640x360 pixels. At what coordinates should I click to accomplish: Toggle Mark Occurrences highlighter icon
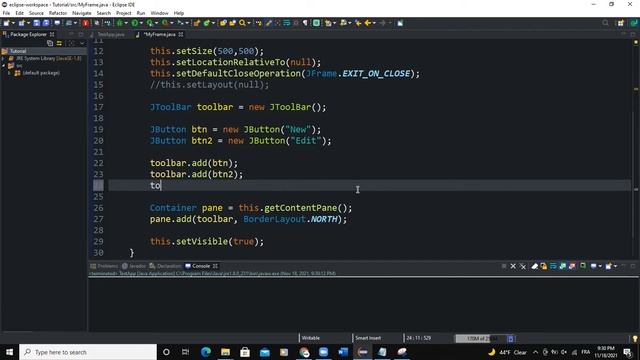269,23
